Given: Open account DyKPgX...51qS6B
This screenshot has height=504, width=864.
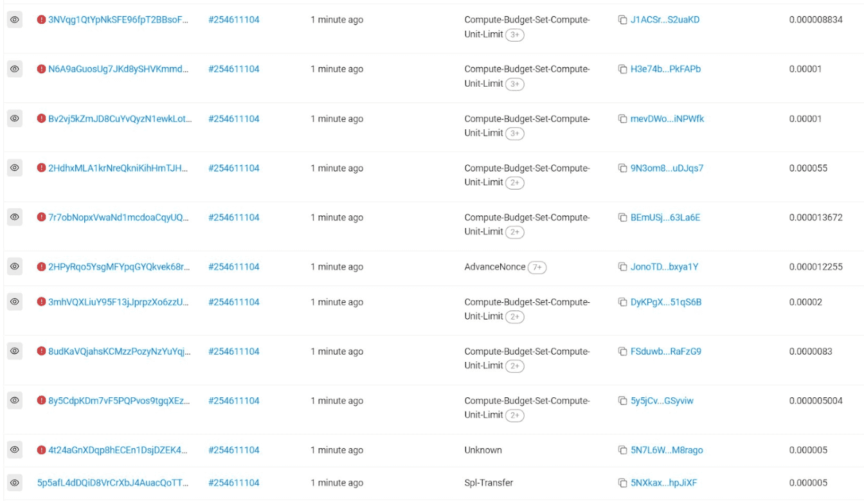Looking at the screenshot, I should point(666,302).
